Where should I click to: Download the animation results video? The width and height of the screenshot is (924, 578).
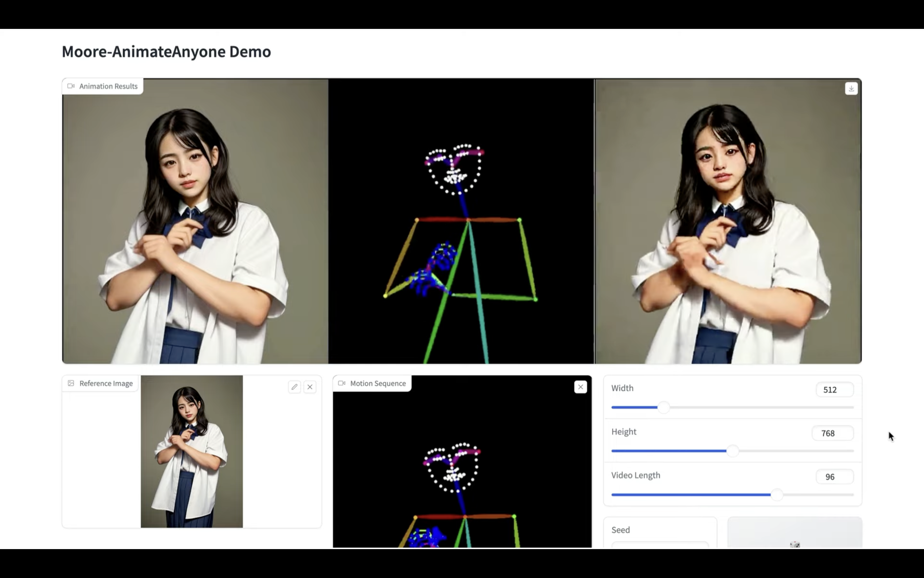[x=851, y=89]
